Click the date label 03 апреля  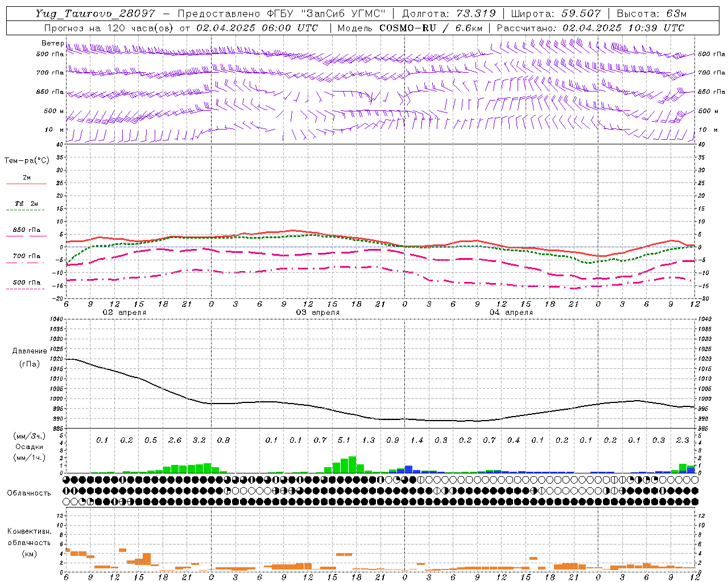click(x=317, y=313)
